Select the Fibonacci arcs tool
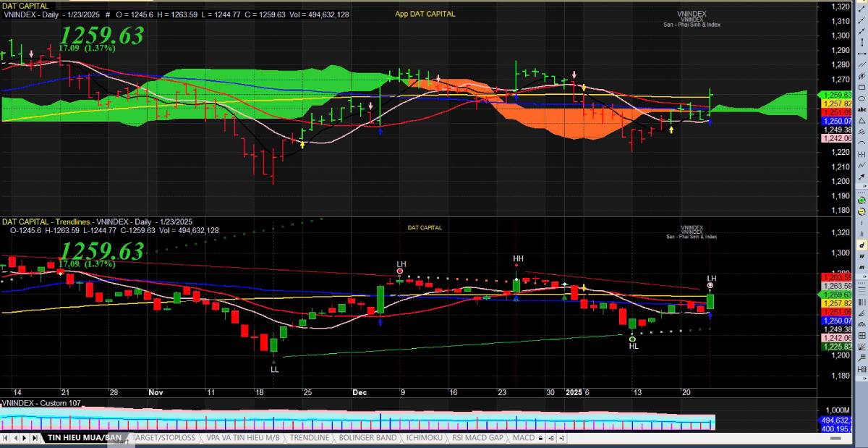The height and width of the screenshot is (448, 868). [x=861, y=324]
